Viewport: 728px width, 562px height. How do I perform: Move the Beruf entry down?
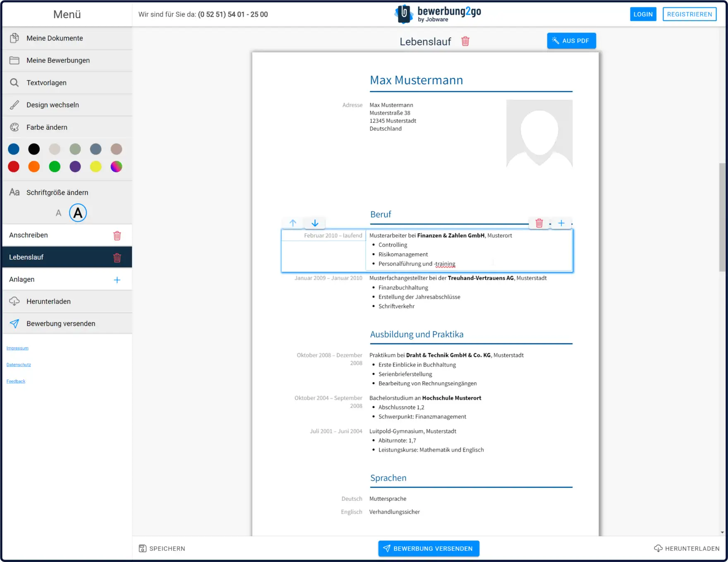point(315,223)
